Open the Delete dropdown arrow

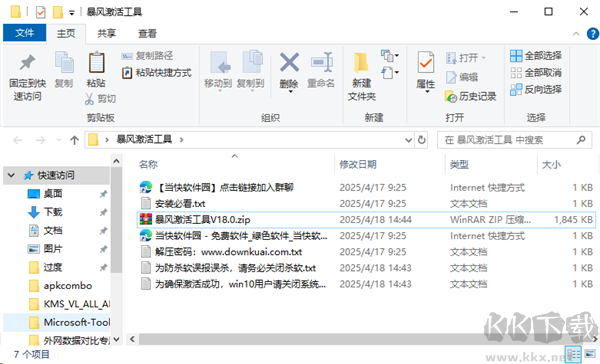pyautogui.click(x=290, y=91)
